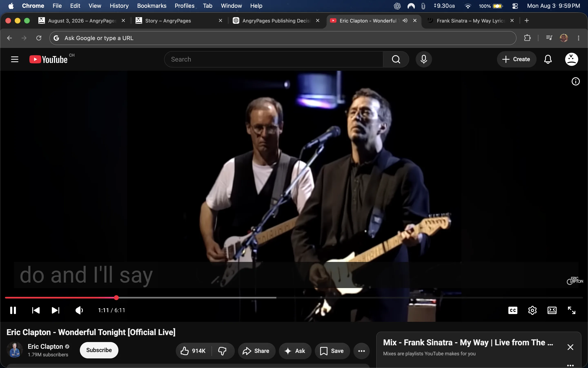Open more actions ellipsis below video

[x=362, y=351]
